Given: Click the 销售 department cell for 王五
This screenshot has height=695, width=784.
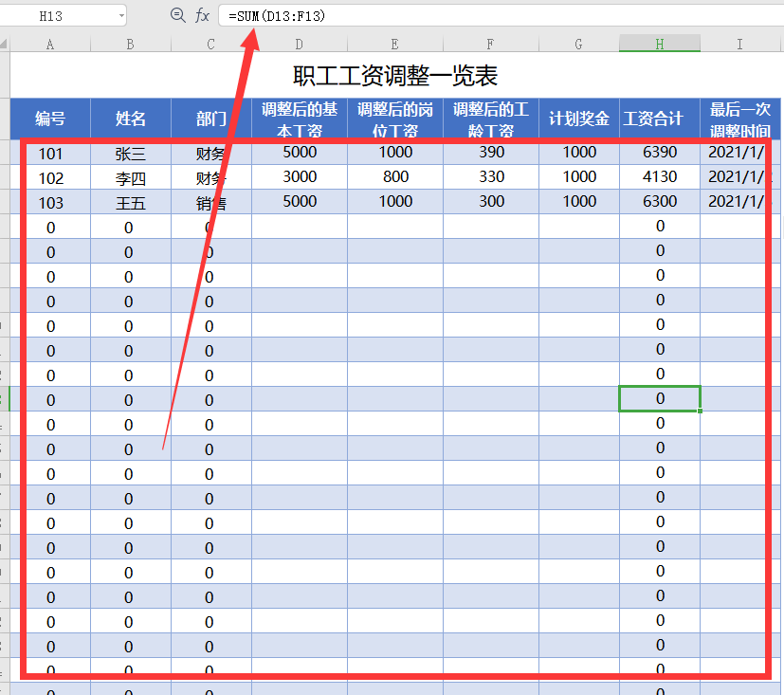Looking at the screenshot, I should coord(211,202).
